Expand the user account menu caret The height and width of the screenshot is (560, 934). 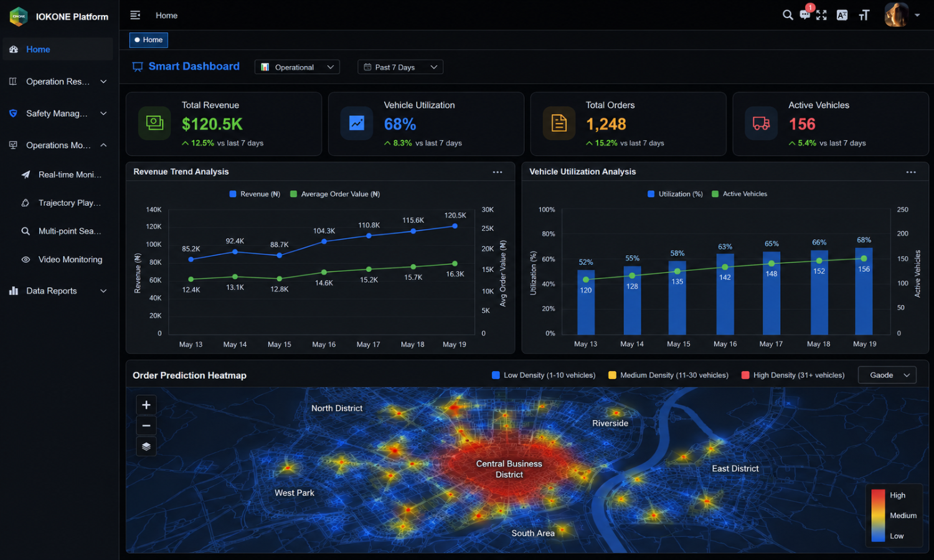pyautogui.click(x=917, y=15)
